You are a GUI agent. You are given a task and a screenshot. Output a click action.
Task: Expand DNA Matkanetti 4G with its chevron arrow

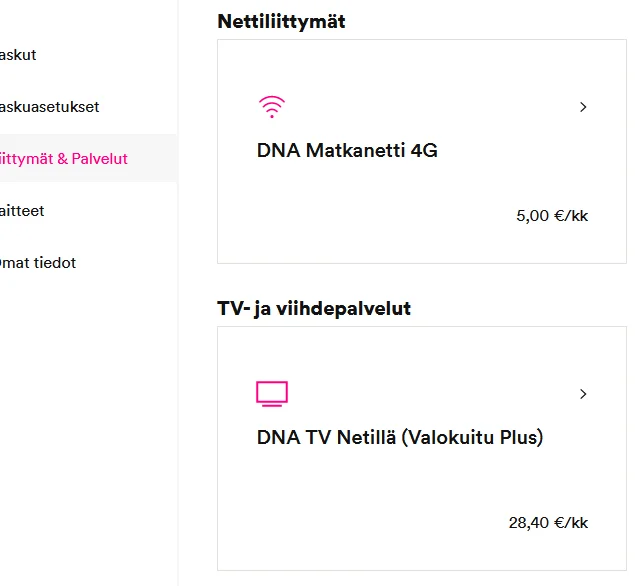pos(583,107)
